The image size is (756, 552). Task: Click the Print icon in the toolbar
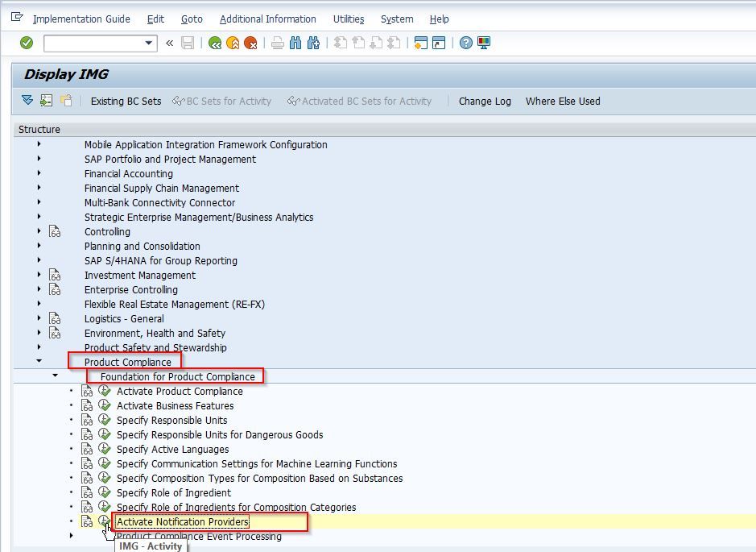tap(277, 44)
